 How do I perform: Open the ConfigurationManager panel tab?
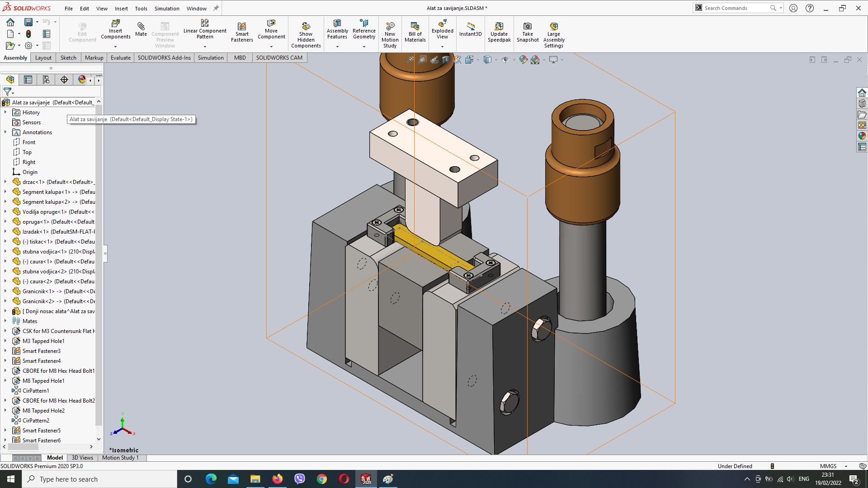pyautogui.click(x=46, y=80)
